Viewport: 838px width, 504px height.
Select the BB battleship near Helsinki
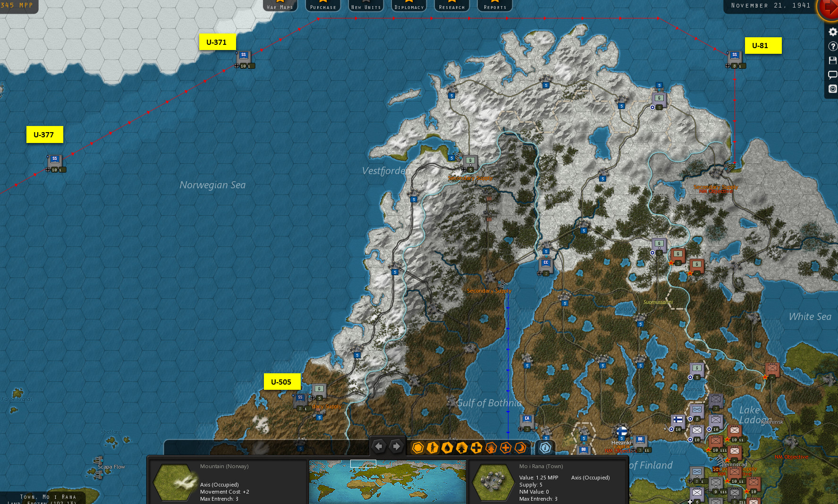[640, 443]
